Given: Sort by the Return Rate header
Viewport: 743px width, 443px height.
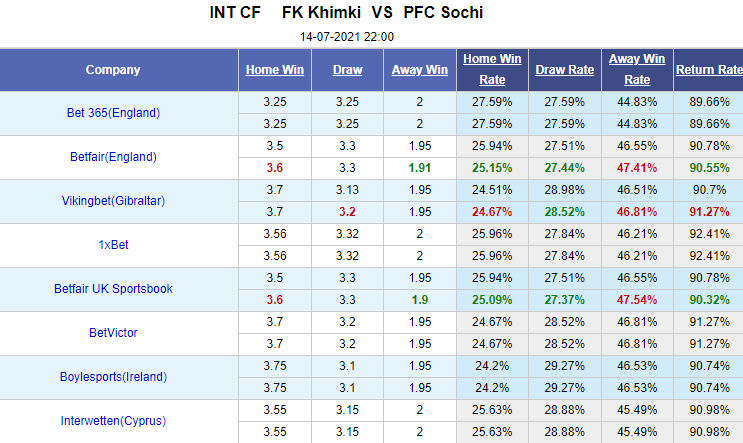Looking at the screenshot, I should click(x=709, y=70).
